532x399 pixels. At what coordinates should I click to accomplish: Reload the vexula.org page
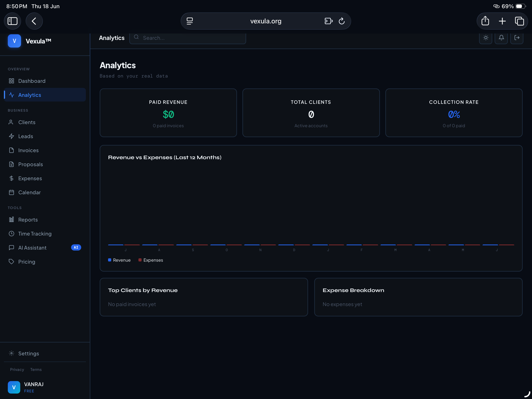coord(342,21)
